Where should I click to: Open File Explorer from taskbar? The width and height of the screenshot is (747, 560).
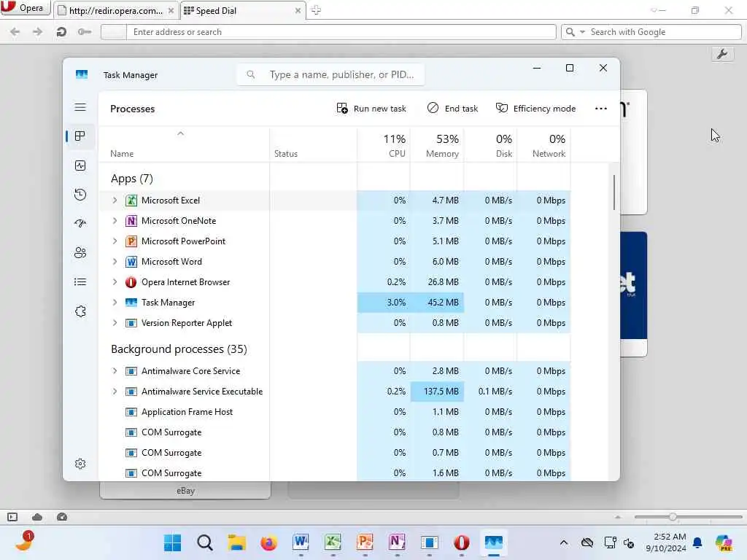tap(237, 542)
